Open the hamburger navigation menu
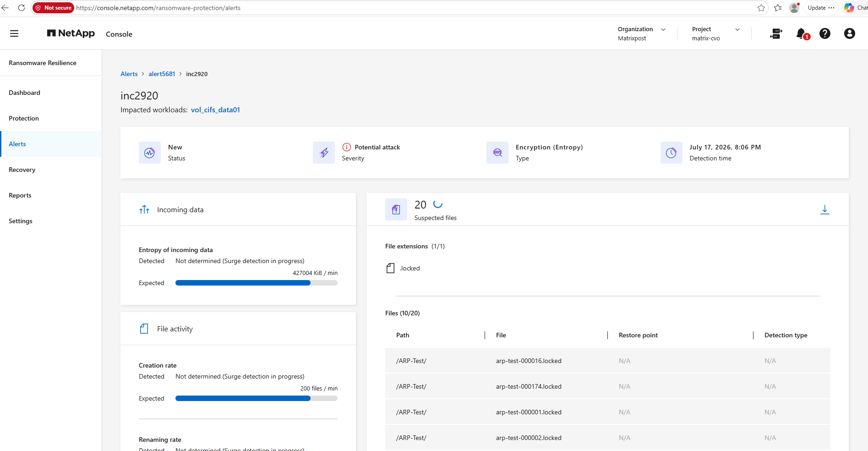The image size is (868, 451). (14, 33)
